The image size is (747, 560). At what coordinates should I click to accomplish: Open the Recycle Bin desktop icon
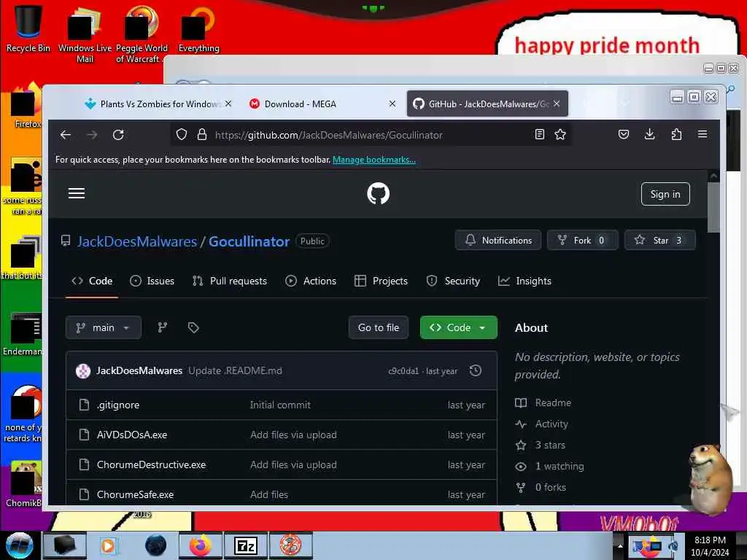pyautogui.click(x=28, y=27)
